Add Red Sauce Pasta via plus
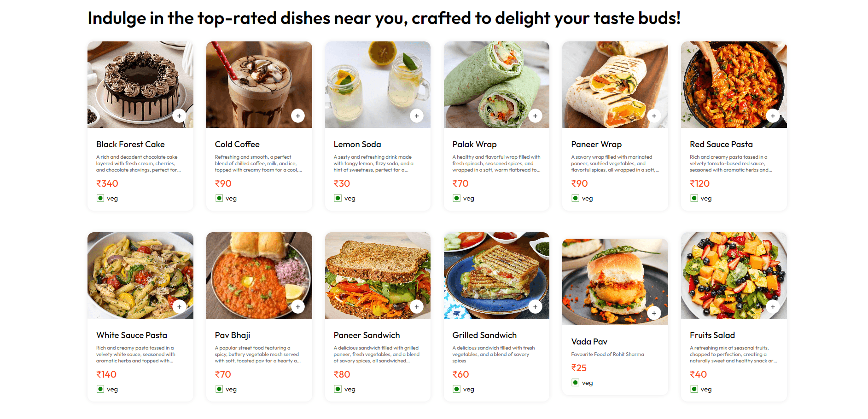 tap(773, 116)
